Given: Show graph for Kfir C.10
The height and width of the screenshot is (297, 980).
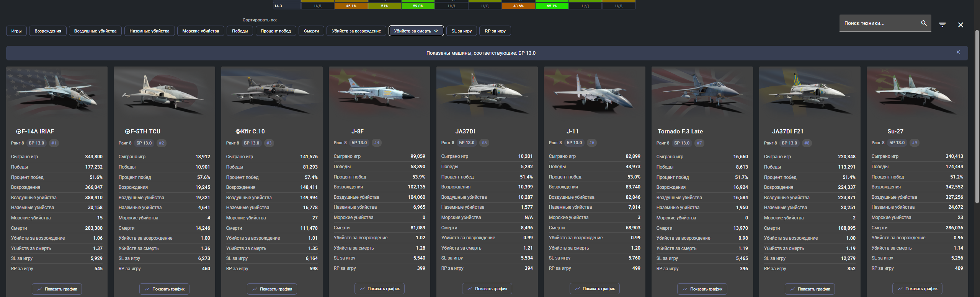Looking at the screenshot, I should click(x=272, y=289).
